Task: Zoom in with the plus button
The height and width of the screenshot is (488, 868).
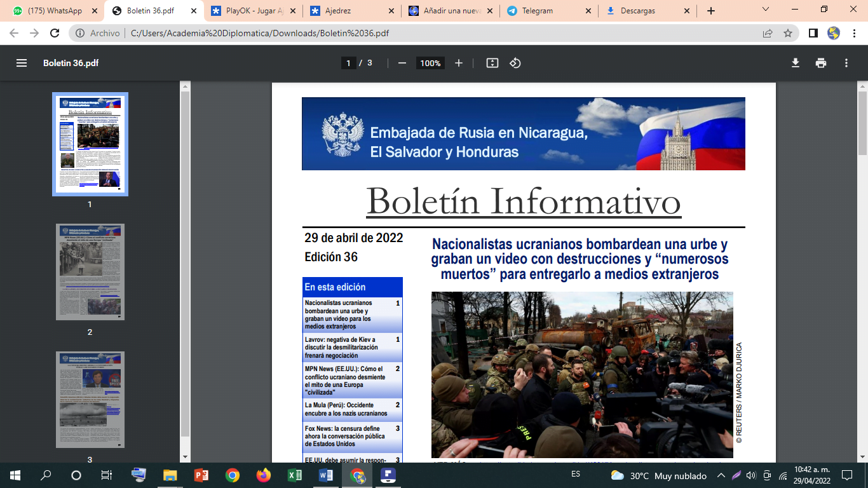Action: [x=459, y=63]
